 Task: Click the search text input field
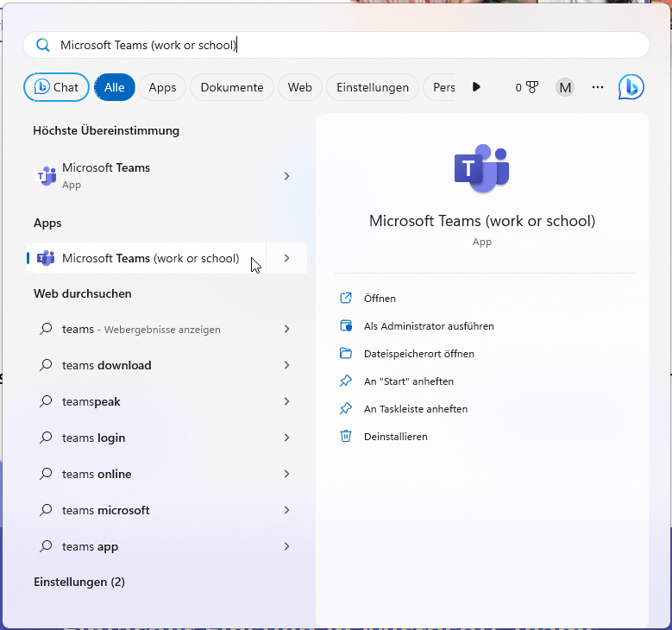tap(345, 45)
